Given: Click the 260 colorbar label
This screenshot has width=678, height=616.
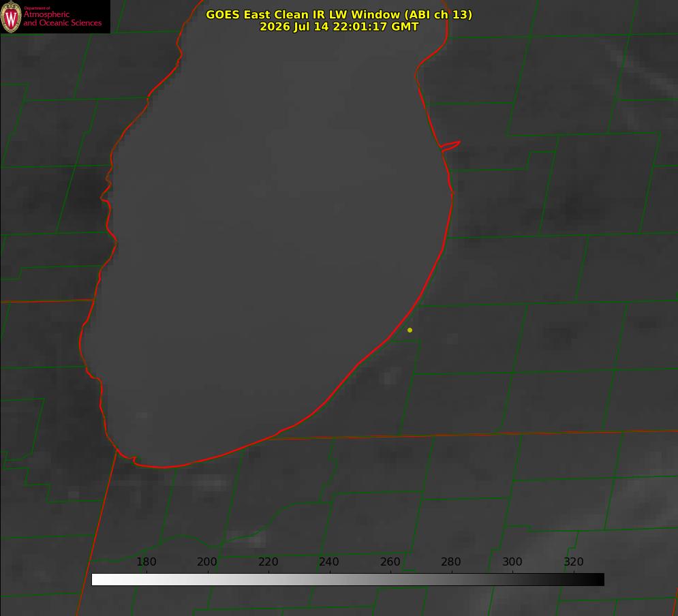Looking at the screenshot, I should 390,561.
